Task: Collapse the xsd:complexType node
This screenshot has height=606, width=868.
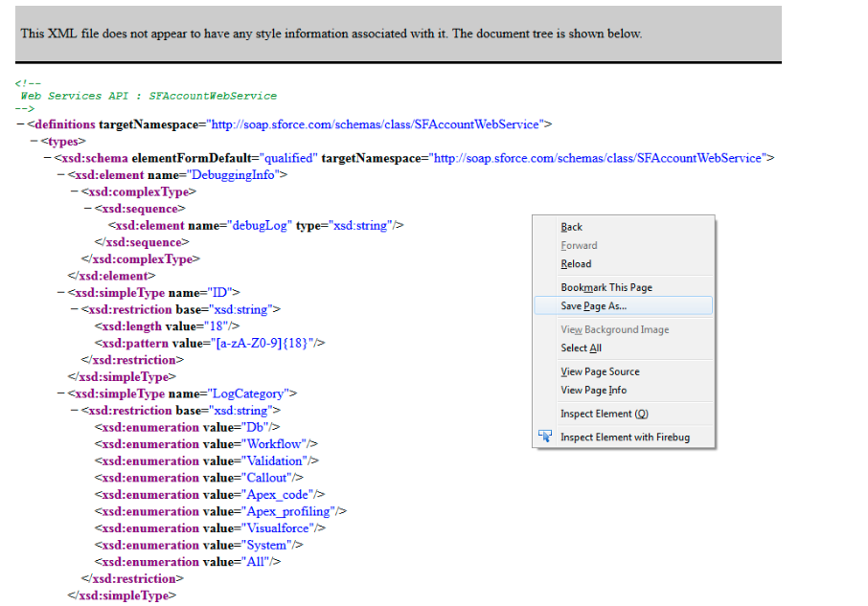Action: [x=74, y=191]
